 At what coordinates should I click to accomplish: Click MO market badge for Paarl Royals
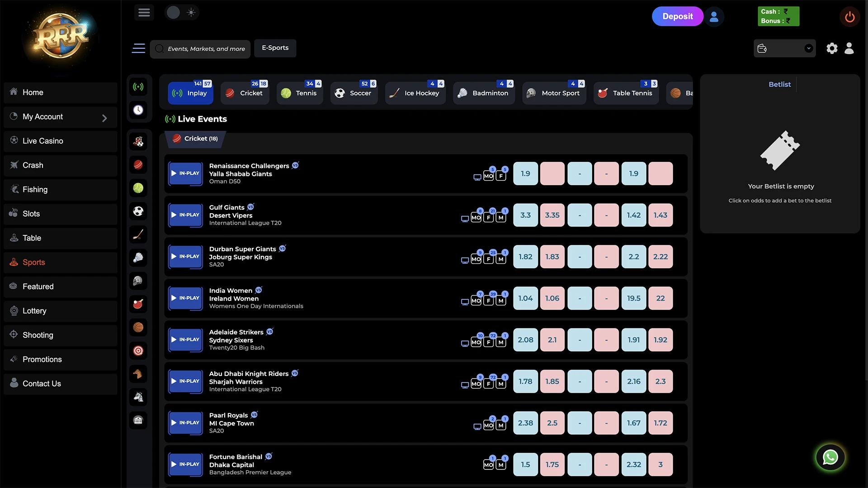coord(489,425)
